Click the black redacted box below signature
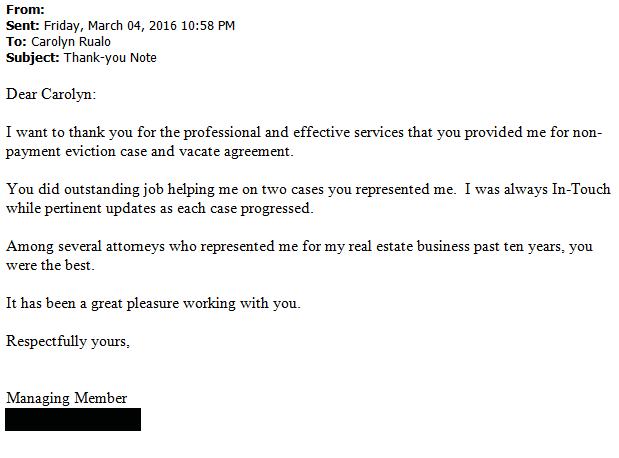Screen dimensions: 619x458 pyautogui.click(x=73, y=419)
